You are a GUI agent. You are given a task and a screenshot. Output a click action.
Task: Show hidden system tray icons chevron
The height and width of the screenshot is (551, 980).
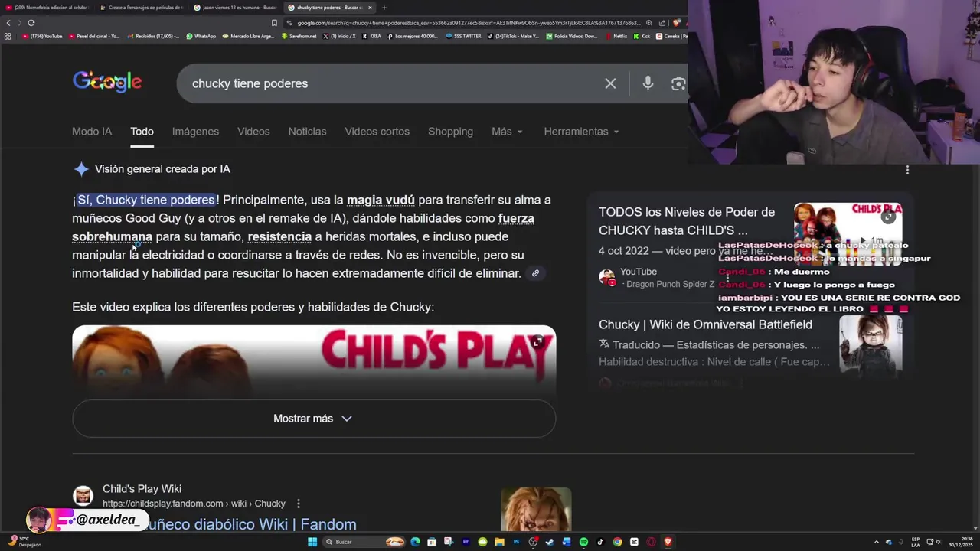click(877, 542)
